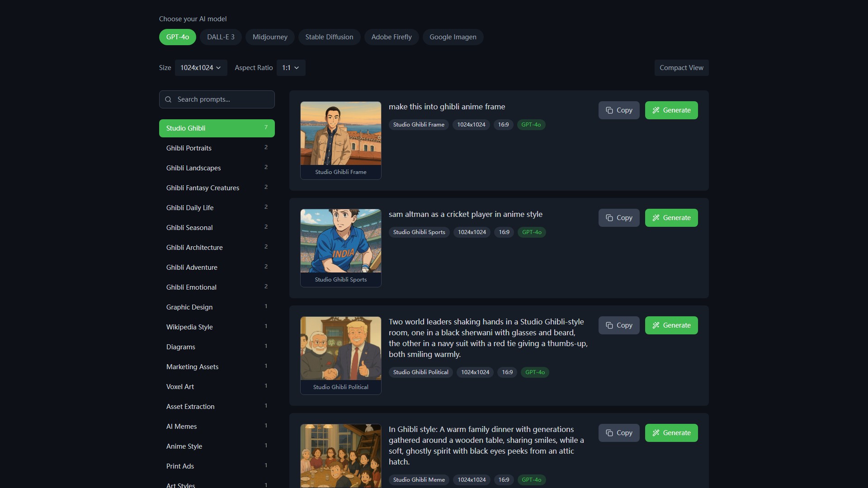Select the DALL-E 3 model pill

click(221, 37)
